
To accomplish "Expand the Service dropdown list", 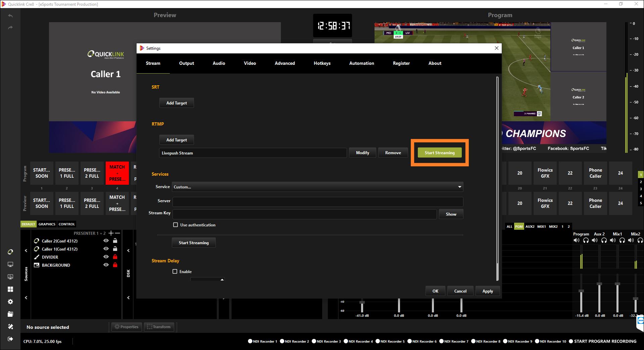I will point(459,187).
